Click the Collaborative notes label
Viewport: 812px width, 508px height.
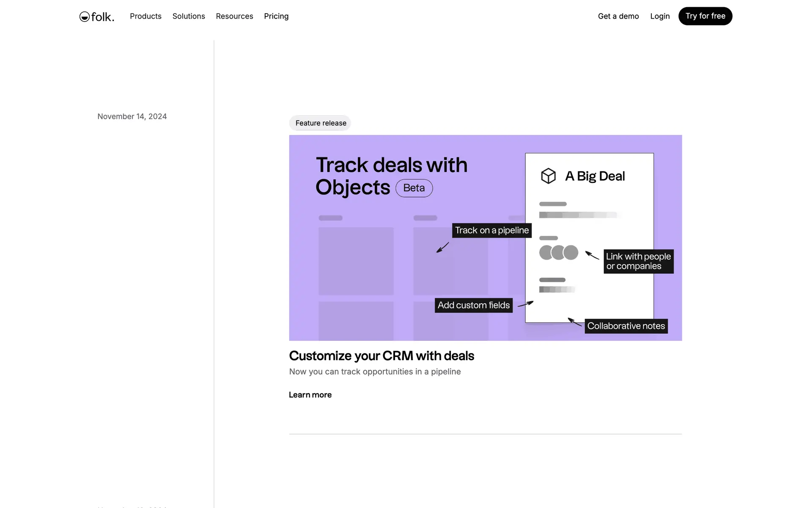pyautogui.click(x=625, y=326)
